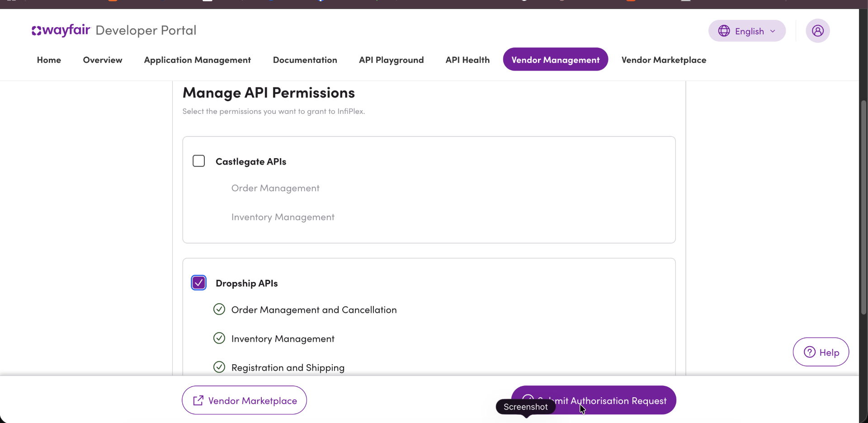The width and height of the screenshot is (868, 423).
Task: Click the globe language icon
Action: [x=724, y=31]
